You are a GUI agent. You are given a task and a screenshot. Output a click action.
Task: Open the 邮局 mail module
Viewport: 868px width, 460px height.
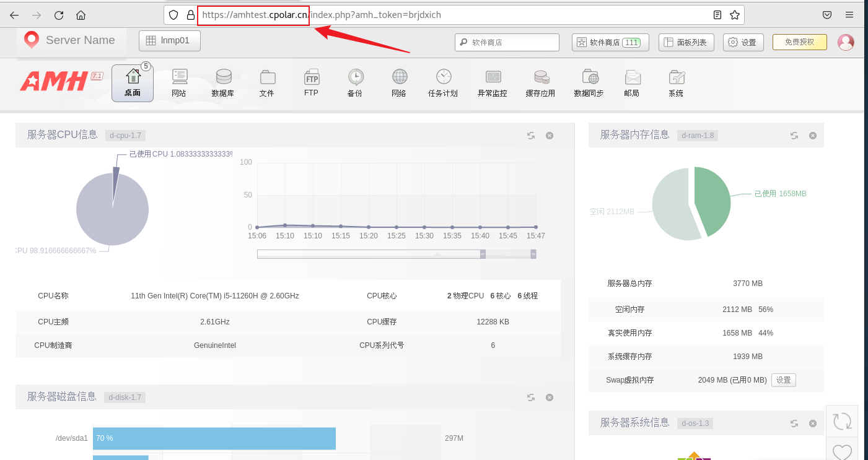click(x=633, y=83)
